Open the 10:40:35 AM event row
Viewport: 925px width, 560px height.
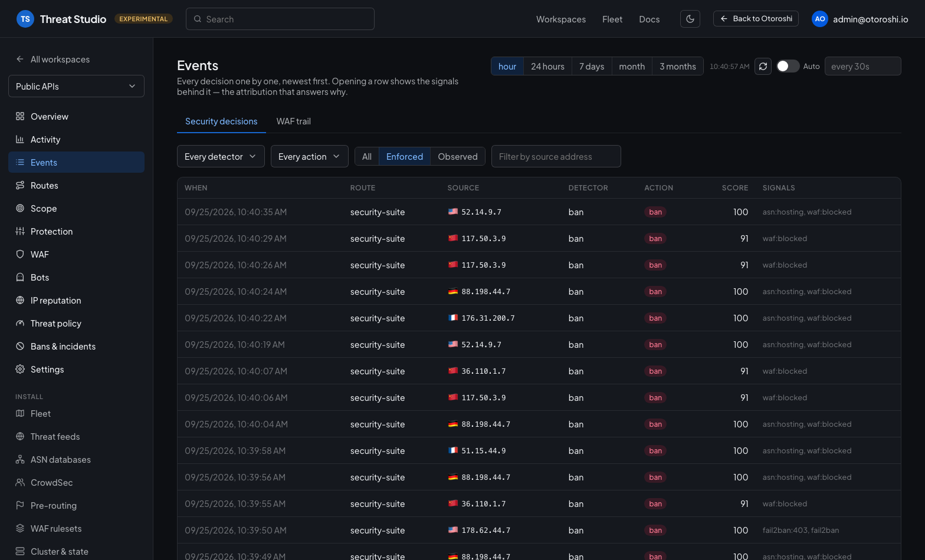point(539,212)
